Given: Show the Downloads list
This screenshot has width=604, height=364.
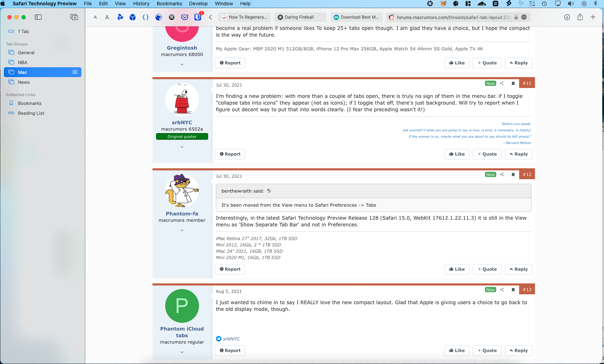Looking at the screenshot, I should tap(567, 17).
